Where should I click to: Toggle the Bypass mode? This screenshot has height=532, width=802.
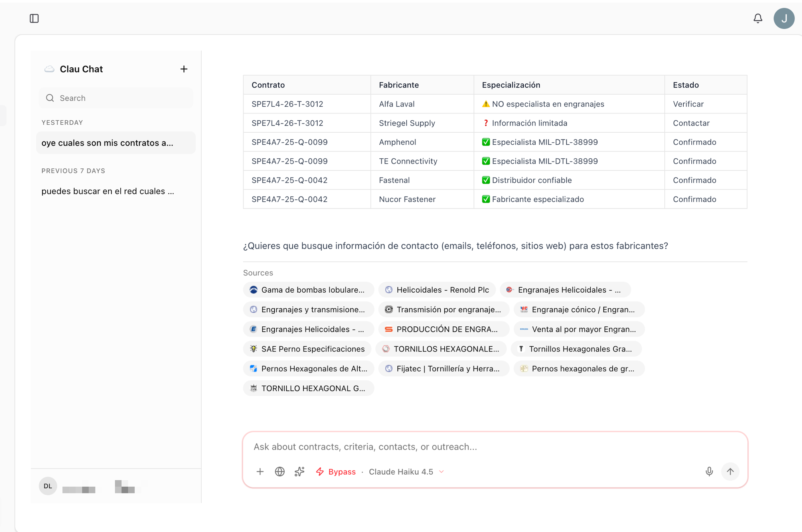click(x=336, y=471)
